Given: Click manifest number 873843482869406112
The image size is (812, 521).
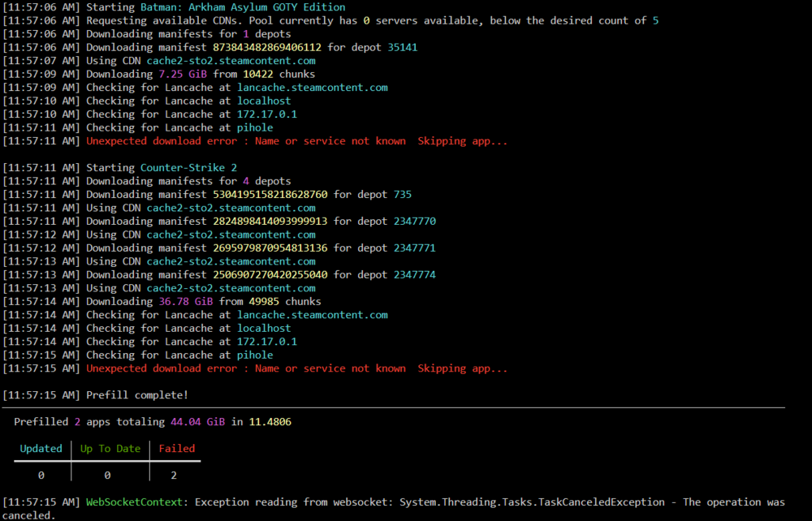Looking at the screenshot, I should pyautogui.click(x=267, y=47).
